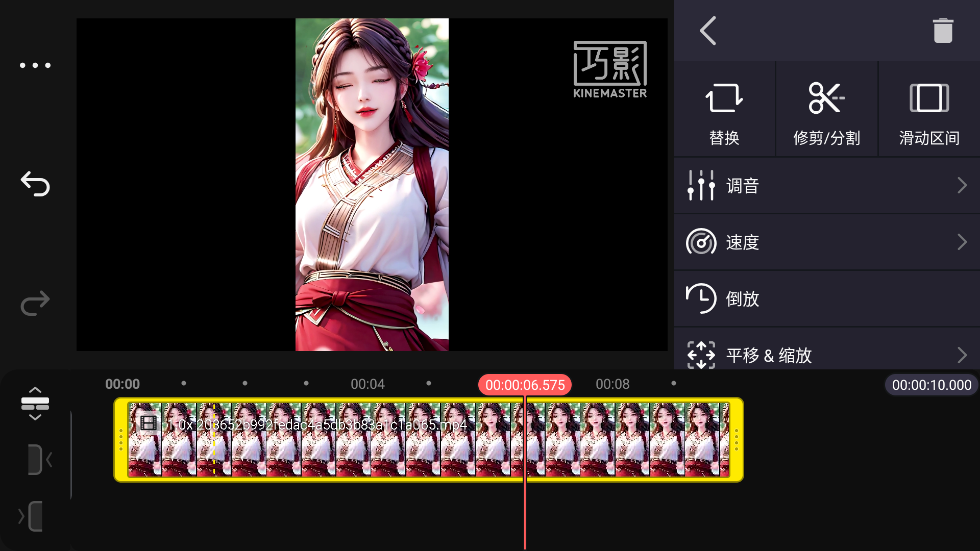Image resolution: width=980 pixels, height=551 pixels.
Task: Open the 调音 audio mixer option
Action: coord(827,186)
